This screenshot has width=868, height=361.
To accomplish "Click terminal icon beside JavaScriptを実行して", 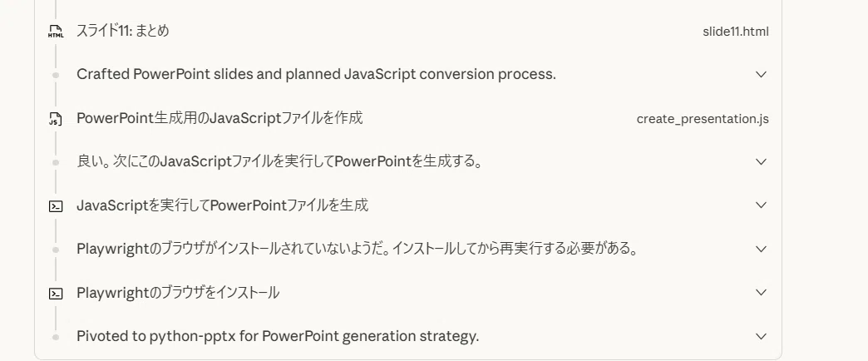I will [x=56, y=206].
